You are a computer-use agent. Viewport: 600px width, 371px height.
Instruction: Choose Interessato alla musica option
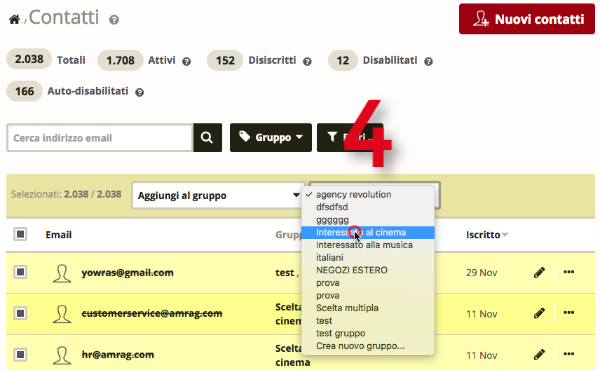(x=364, y=245)
